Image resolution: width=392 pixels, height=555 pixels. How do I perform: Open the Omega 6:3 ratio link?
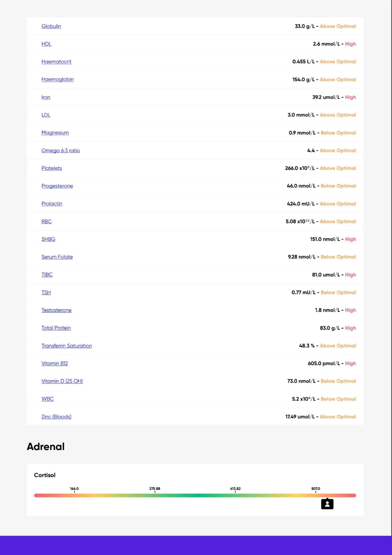click(x=61, y=150)
